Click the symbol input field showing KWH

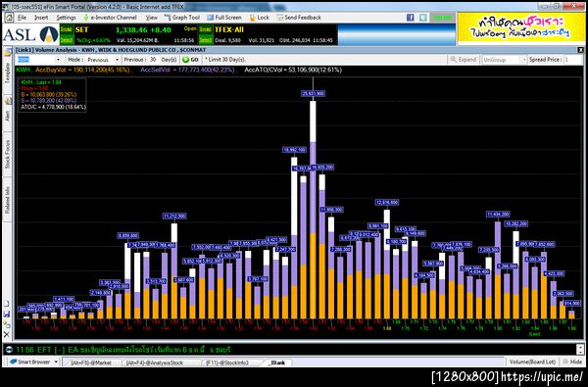pyautogui.click(x=35, y=60)
